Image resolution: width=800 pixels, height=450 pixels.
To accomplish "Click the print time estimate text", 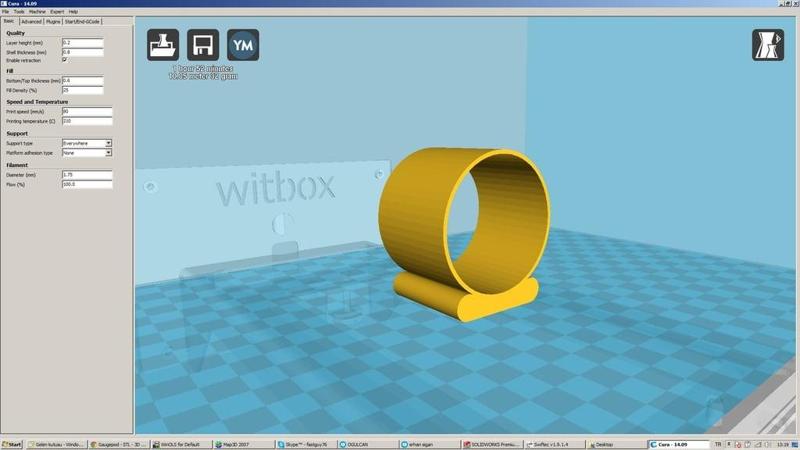I will tap(203, 68).
